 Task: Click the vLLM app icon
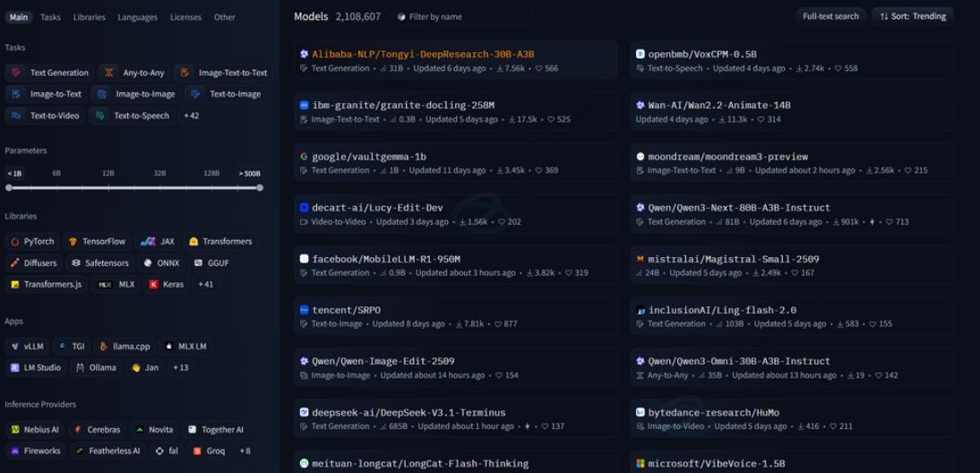(15, 347)
